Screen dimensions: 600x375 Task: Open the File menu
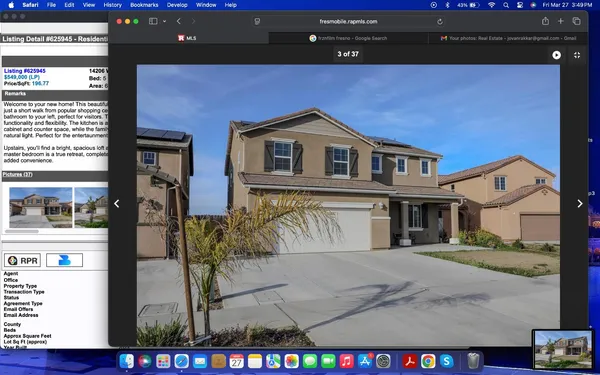click(51, 5)
